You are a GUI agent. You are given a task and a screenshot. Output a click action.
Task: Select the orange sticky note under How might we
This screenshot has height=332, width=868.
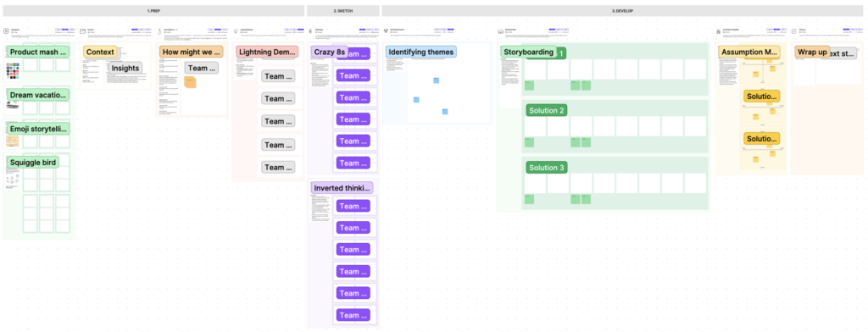[190, 82]
